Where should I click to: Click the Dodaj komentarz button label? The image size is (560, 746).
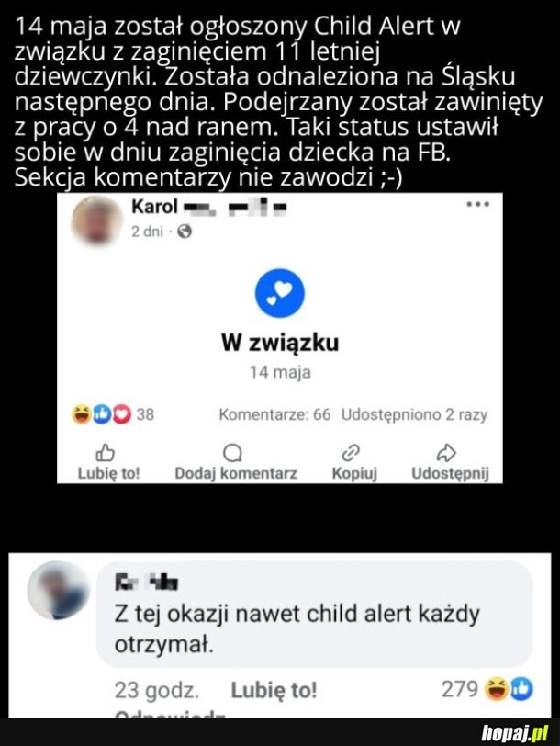click(236, 473)
